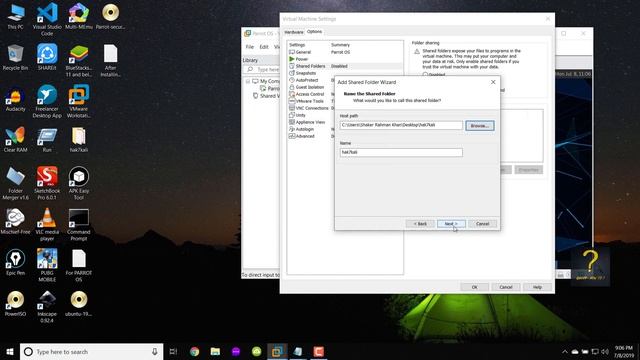Select the APK Easy Tool shortcut
This screenshot has width=640, height=360.
[79, 183]
